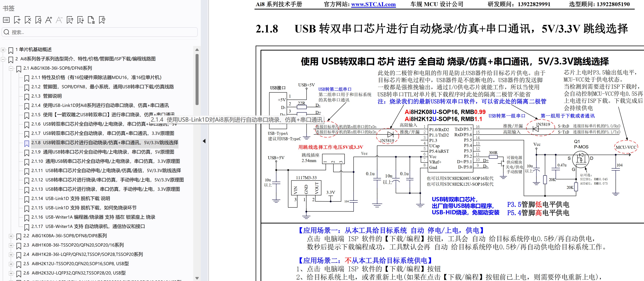644x281 pixels.
Task: Click the find bookmark icon
Action: tap(38, 20)
